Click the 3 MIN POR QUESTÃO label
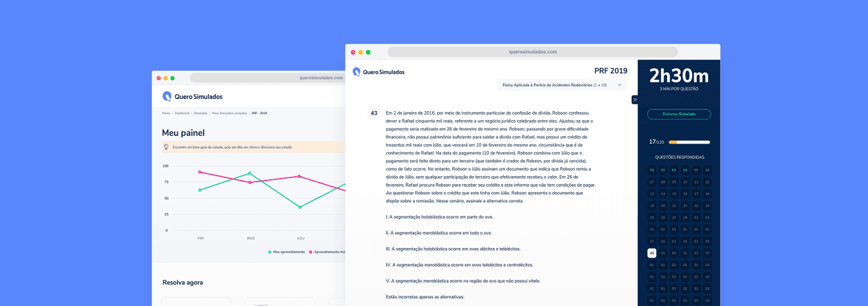The width and height of the screenshot is (868, 306). pos(679,89)
